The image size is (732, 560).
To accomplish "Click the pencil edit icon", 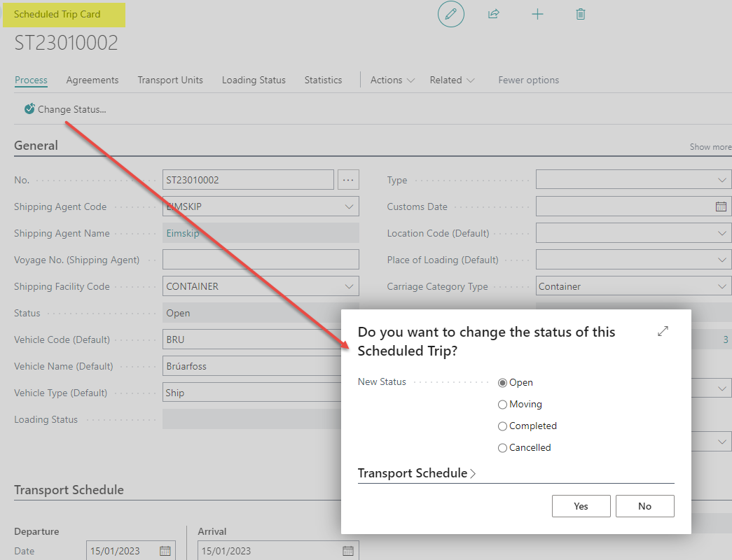I will (x=451, y=14).
